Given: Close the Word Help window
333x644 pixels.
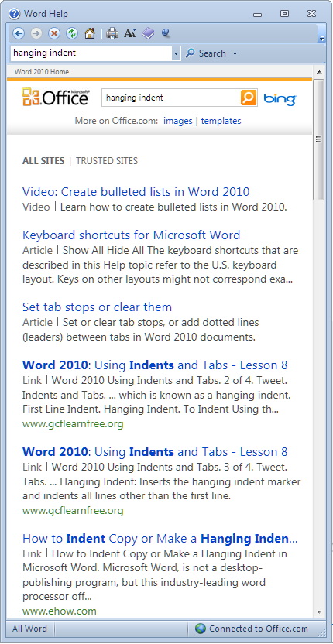Looking at the screenshot, I should pos(311,14).
